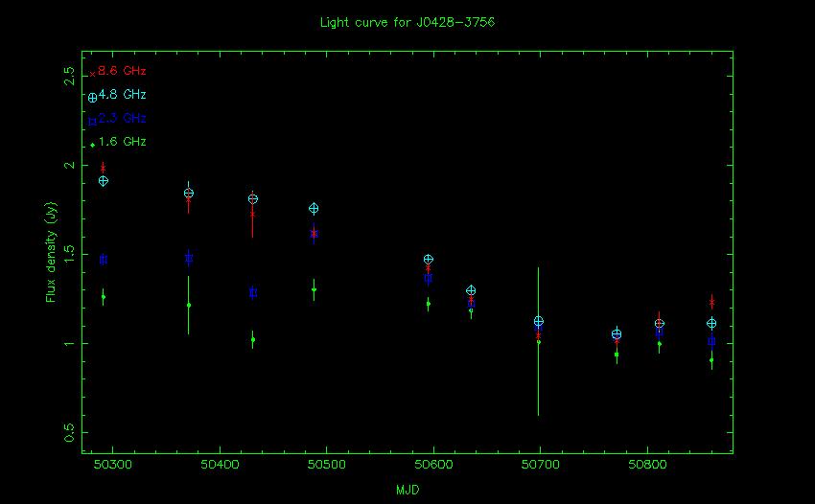Image resolution: width=815 pixels, height=504 pixels.
Task: Click the "MJD" x-axis title
Action: 407,490
